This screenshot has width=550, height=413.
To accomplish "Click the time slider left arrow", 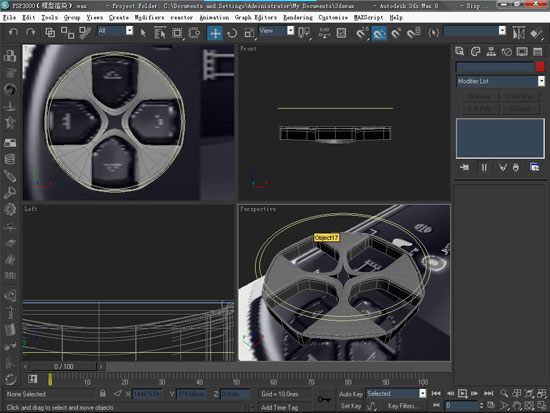I will [x=26, y=366].
